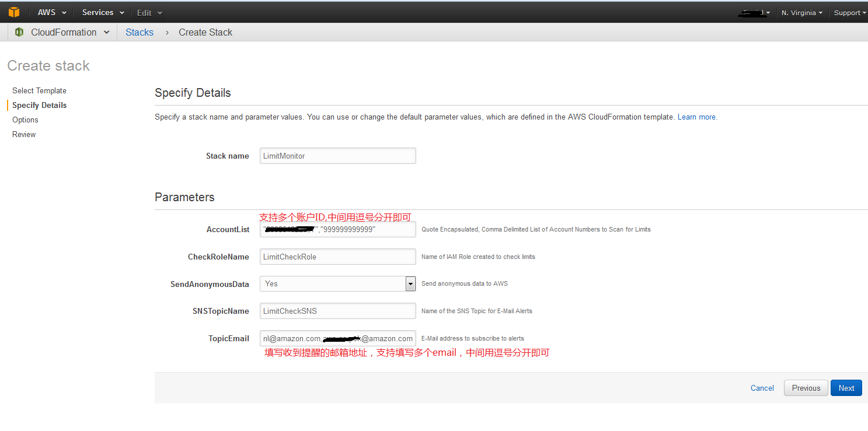Click the Parameters section heading
Image resolution: width=868 pixels, height=431 pixels.
pyautogui.click(x=184, y=197)
